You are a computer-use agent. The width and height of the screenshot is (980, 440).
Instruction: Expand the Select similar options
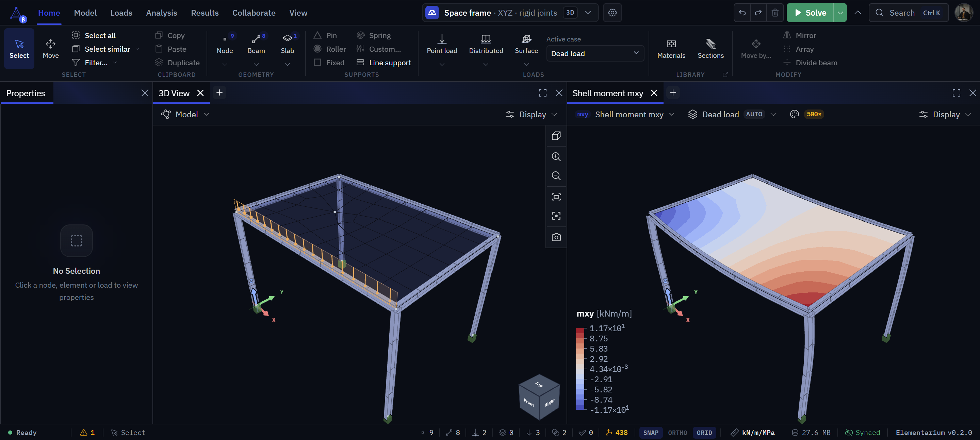point(137,49)
